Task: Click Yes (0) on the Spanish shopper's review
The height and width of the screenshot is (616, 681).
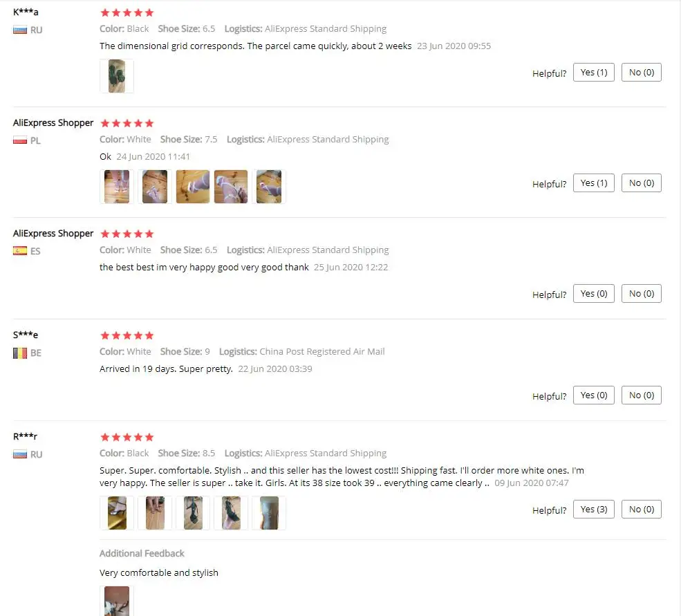Action: (593, 294)
